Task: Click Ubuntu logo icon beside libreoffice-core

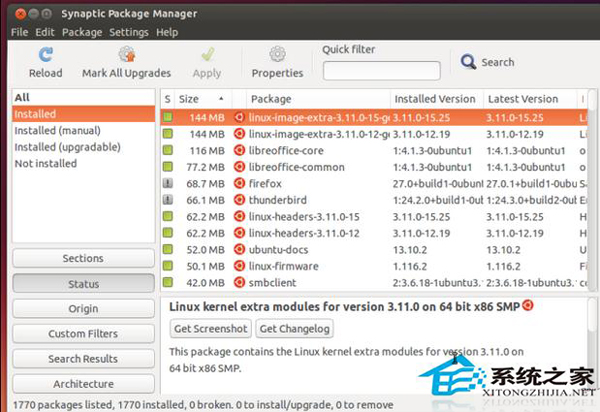Action: tap(239, 150)
